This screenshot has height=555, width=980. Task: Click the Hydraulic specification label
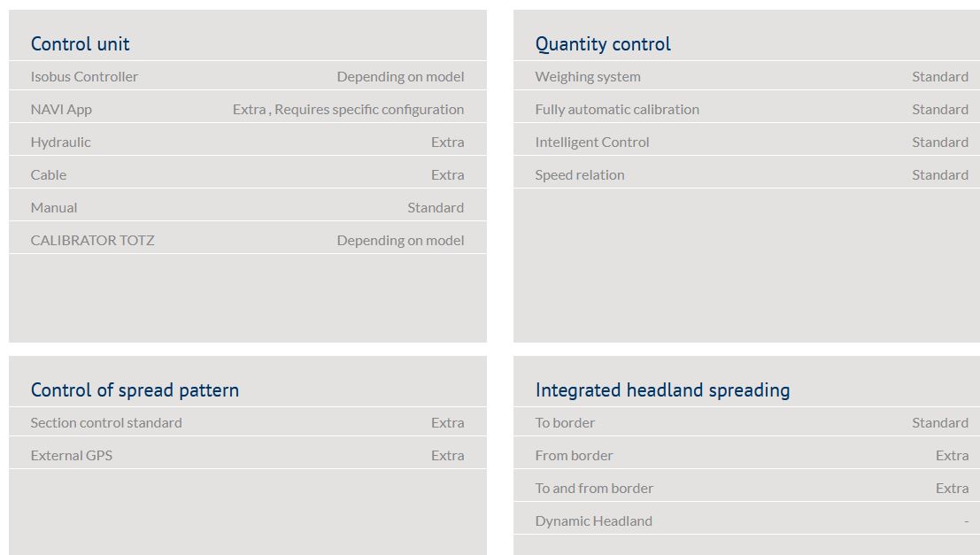pos(60,143)
